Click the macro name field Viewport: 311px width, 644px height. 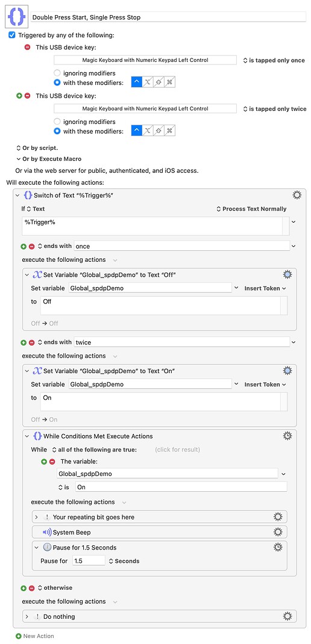[169, 17]
